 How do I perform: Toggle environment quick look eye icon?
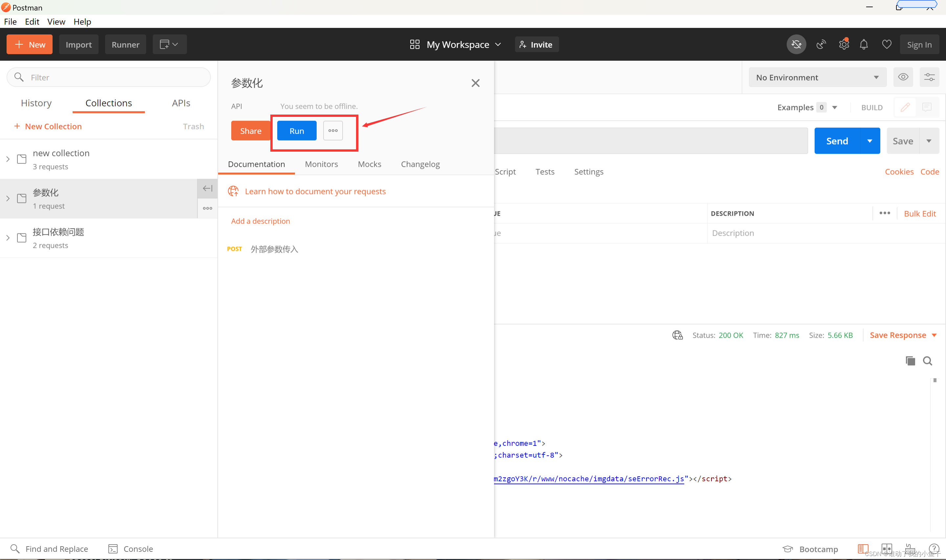click(903, 77)
